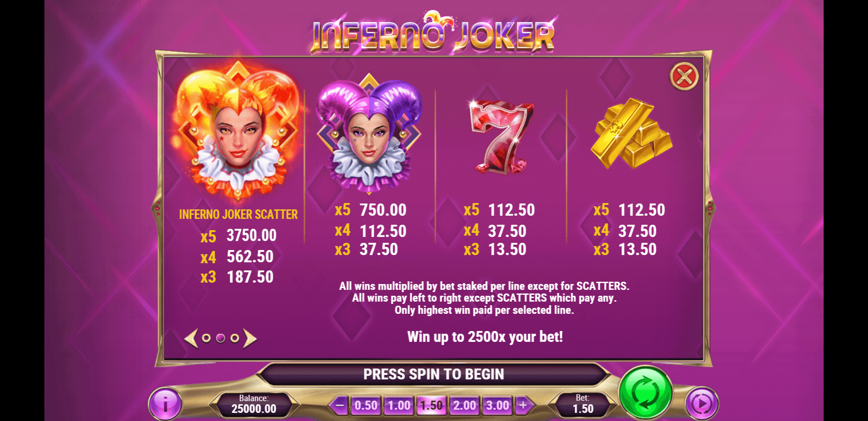
Task: Set bet to 3.00
Action: click(x=497, y=405)
